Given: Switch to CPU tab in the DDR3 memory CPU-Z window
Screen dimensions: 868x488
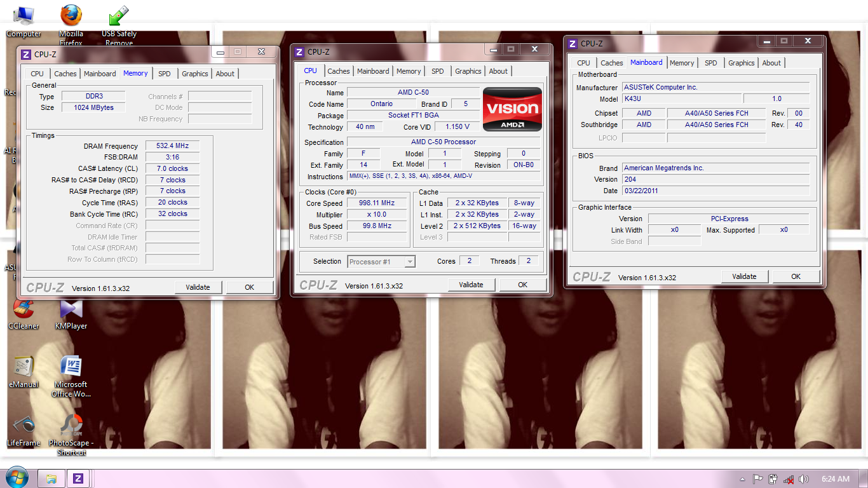Looking at the screenshot, I should pyautogui.click(x=37, y=74).
